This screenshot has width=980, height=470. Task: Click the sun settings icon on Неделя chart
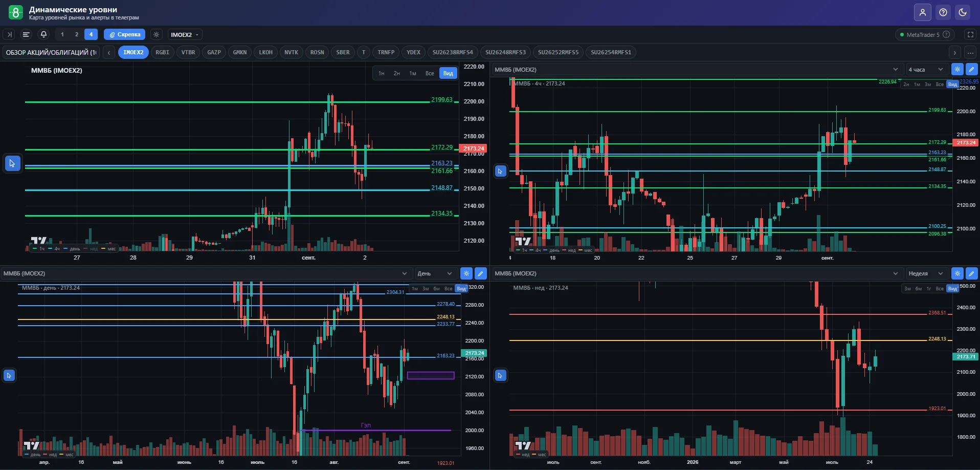click(957, 273)
